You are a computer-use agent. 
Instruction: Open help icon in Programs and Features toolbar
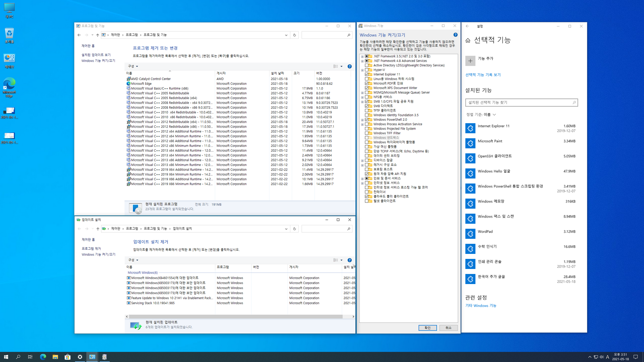(x=349, y=66)
